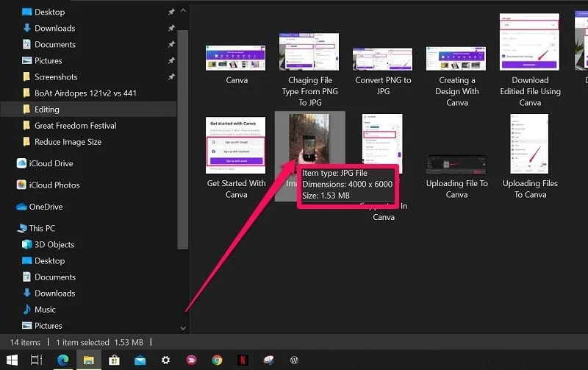The width and height of the screenshot is (588, 370).
Task: Click the '14 items' status bar text
Action: [25, 342]
